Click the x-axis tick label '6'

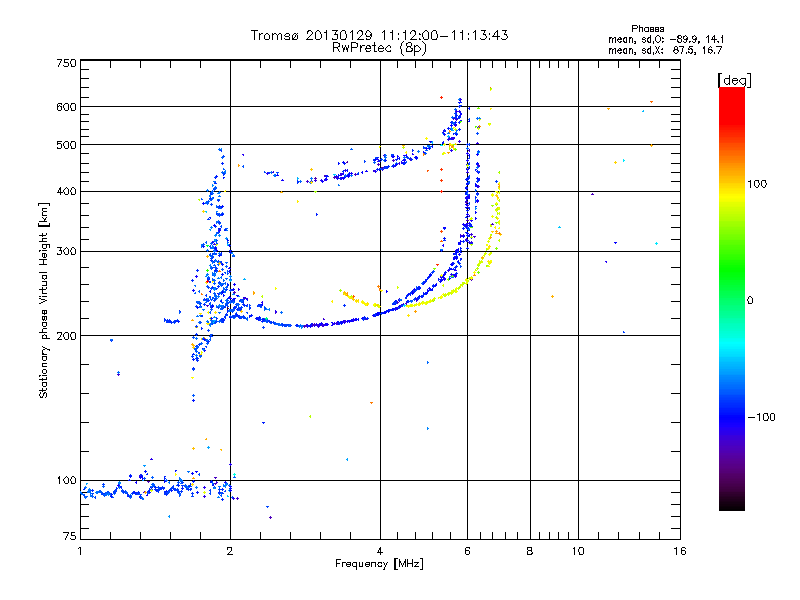pos(467,551)
